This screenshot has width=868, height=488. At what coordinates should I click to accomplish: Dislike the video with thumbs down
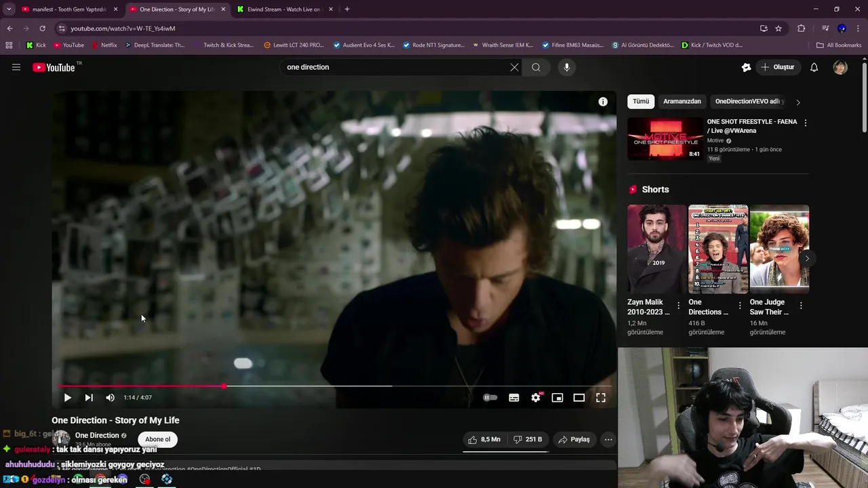pyautogui.click(x=528, y=439)
